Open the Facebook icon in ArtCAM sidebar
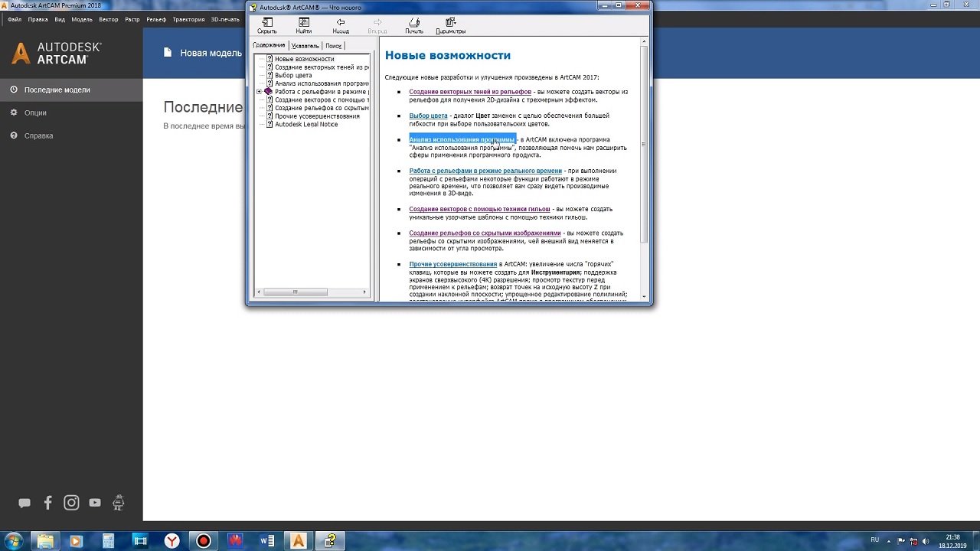Image resolution: width=980 pixels, height=551 pixels. point(48,503)
